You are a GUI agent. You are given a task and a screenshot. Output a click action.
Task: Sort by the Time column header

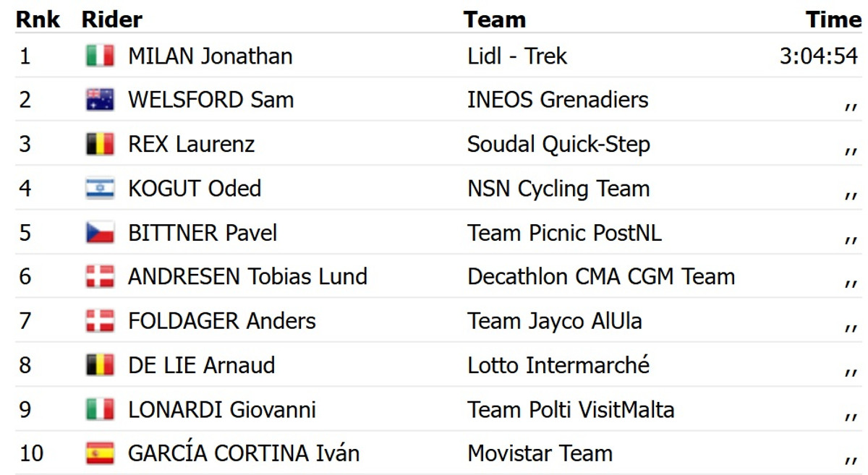(x=833, y=20)
